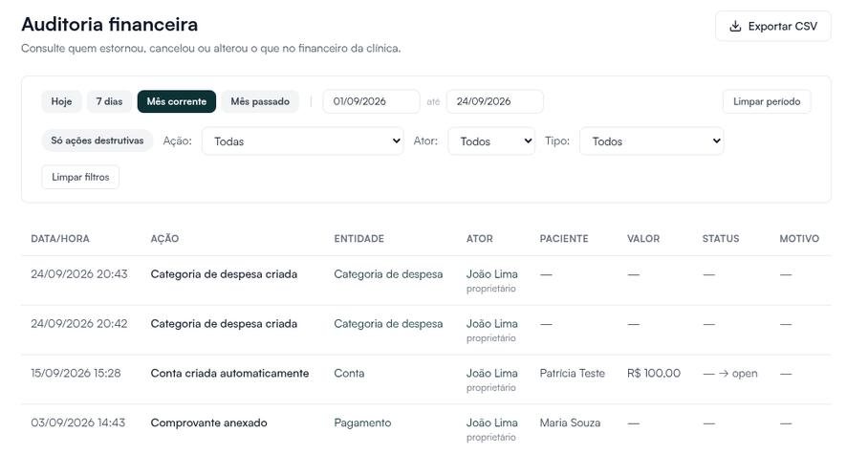Screen dimensions: 868x455
Task: Click the date 03/09/2026 14:43
Action: coord(78,422)
